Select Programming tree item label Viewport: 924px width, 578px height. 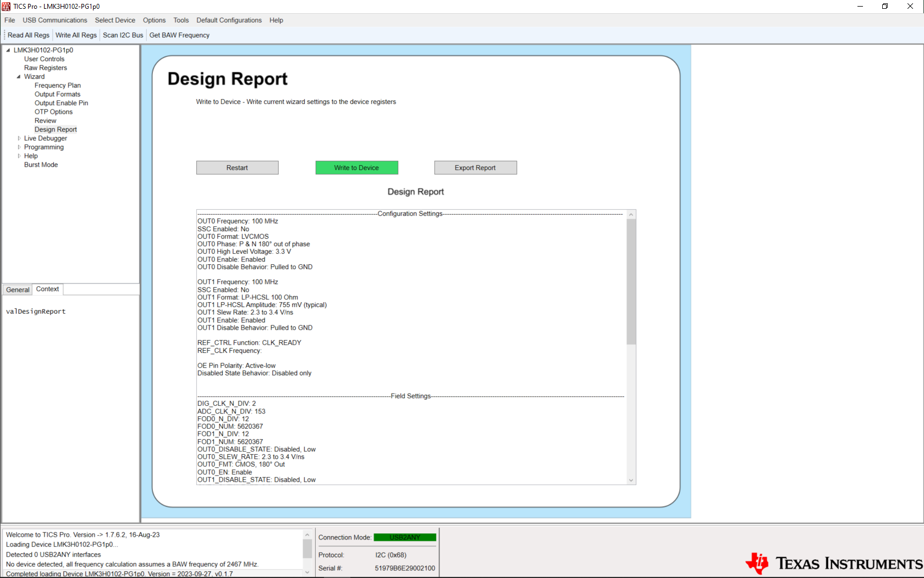tap(44, 147)
